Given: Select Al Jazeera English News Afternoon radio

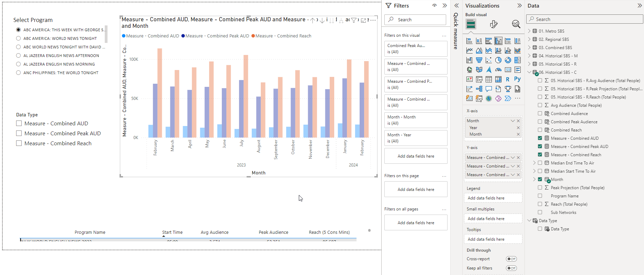Looking at the screenshot, I should (19, 56).
